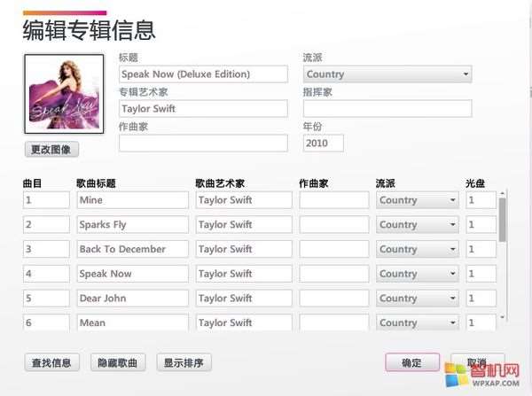Click the 显示排序 button
This screenshot has height=396, width=532.
click(x=184, y=362)
